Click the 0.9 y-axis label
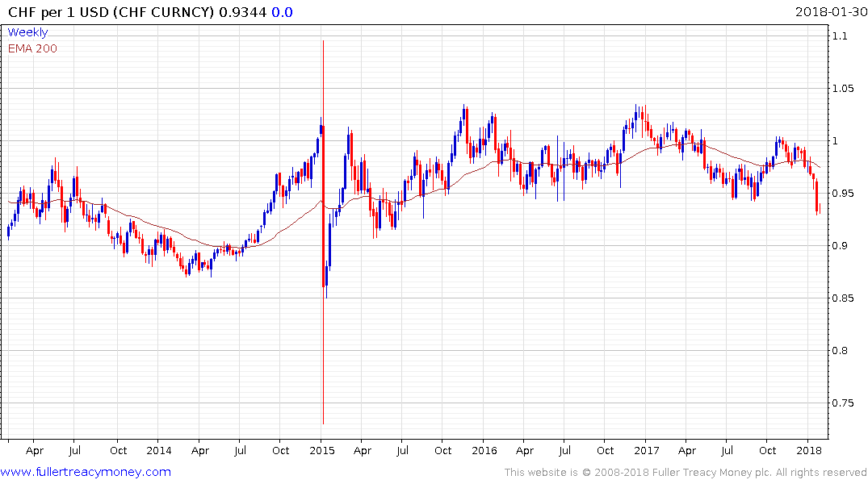This screenshot has width=868, height=484. [840, 245]
